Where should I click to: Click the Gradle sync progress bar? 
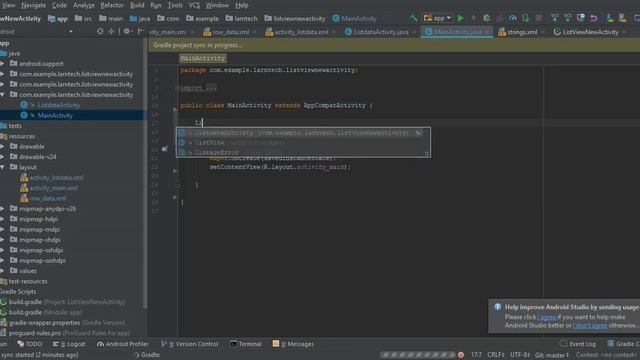coord(417,355)
